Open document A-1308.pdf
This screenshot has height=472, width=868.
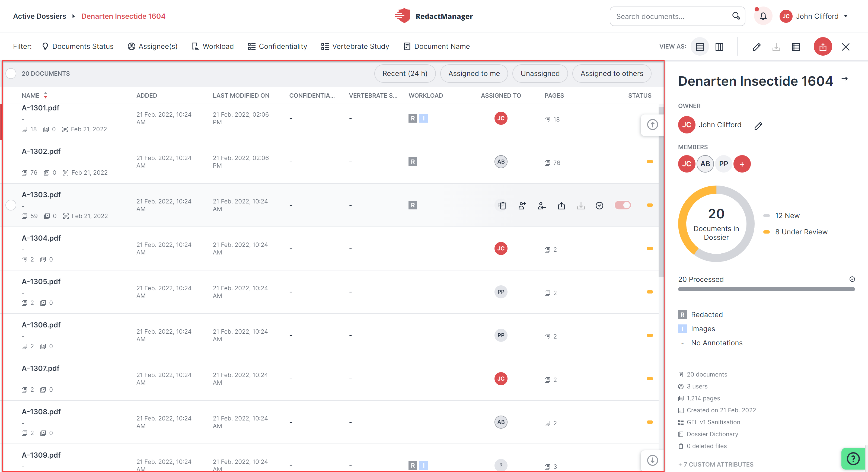41,412
